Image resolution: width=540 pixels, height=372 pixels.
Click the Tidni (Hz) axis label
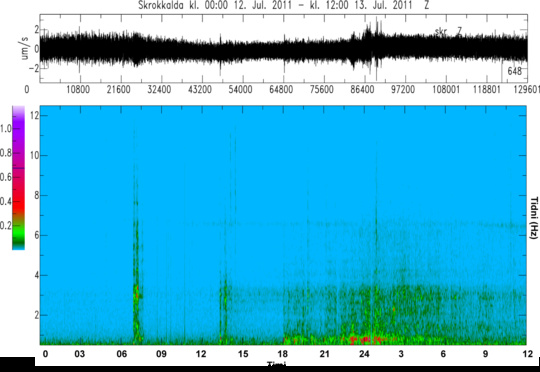click(x=534, y=218)
